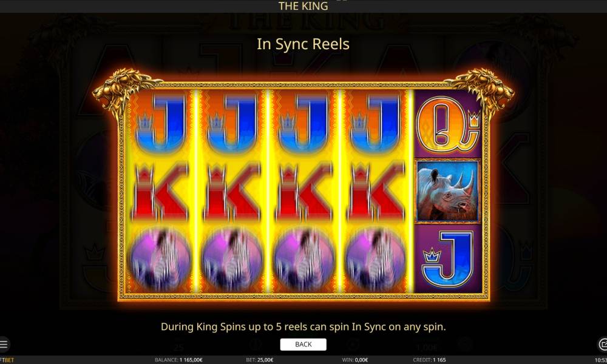Select the red K on the second reel
Screen dimensions: 607x364
pyautogui.click(x=232, y=192)
